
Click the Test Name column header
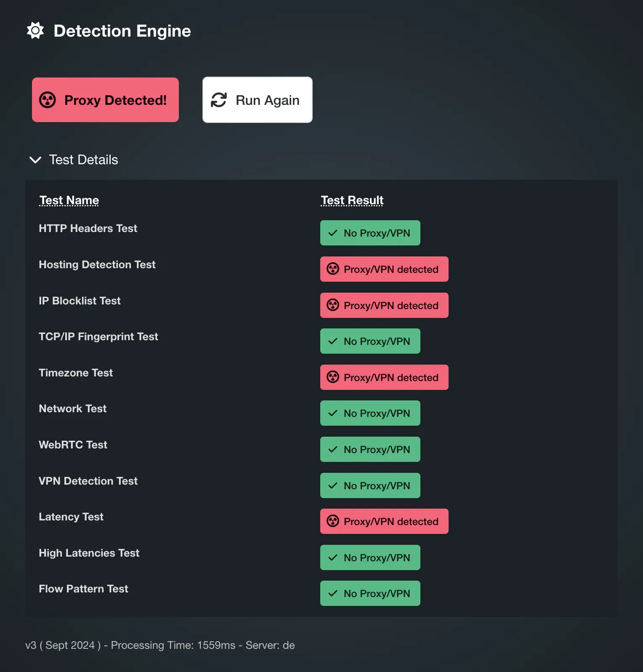click(69, 200)
